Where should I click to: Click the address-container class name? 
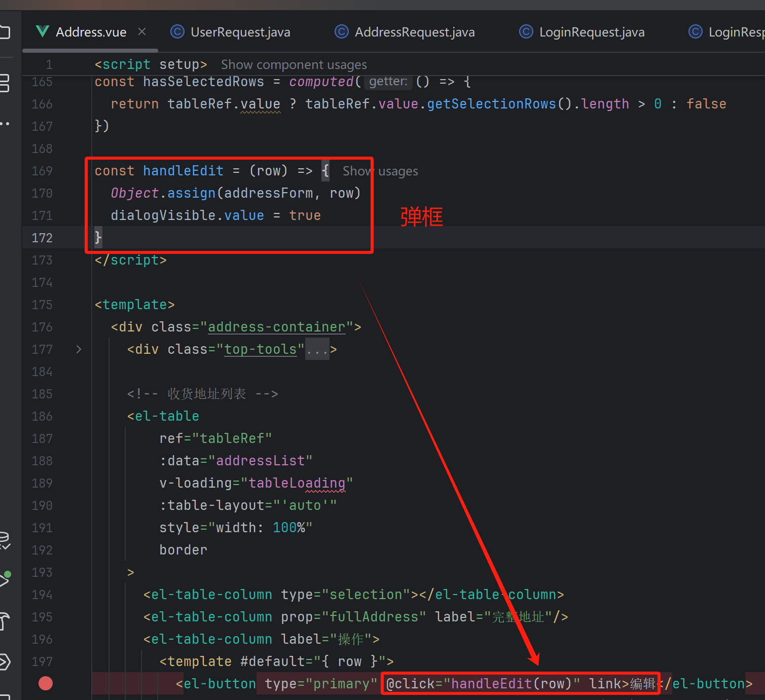point(276,327)
